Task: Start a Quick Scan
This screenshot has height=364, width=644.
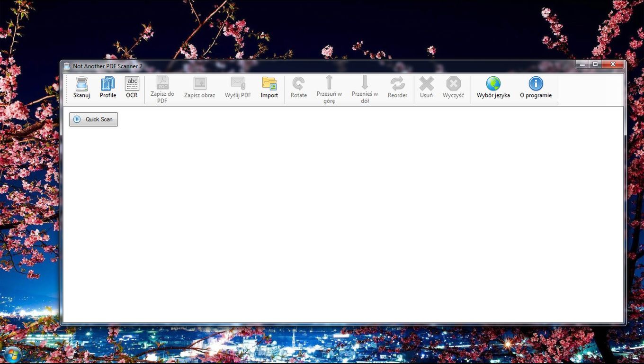Action: [x=94, y=119]
